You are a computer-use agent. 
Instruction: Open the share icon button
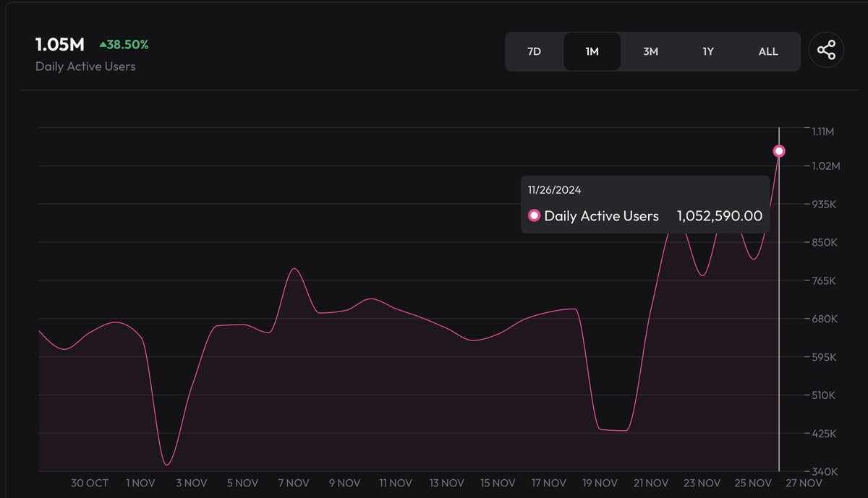826,51
